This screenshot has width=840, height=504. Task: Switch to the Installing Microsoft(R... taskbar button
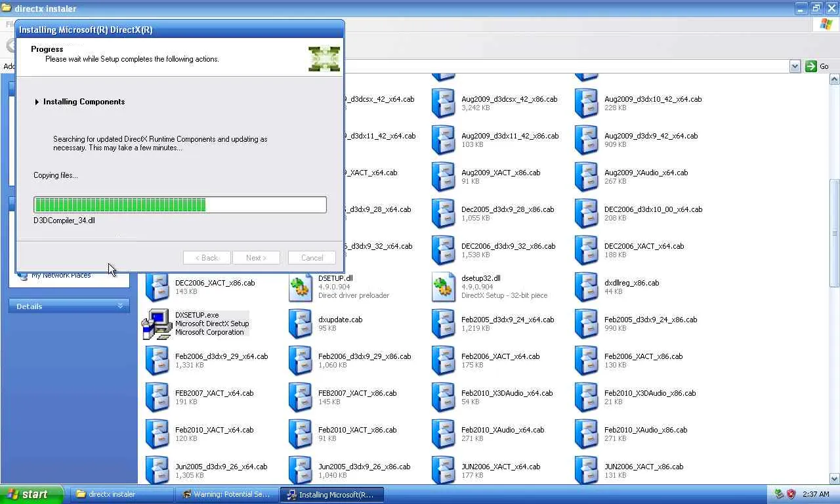(x=331, y=494)
